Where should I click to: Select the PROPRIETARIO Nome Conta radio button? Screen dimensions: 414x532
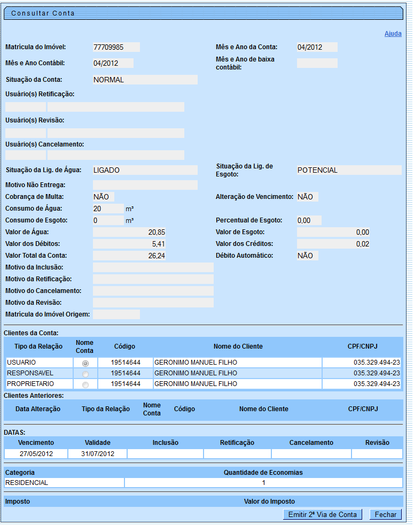(x=85, y=384)
